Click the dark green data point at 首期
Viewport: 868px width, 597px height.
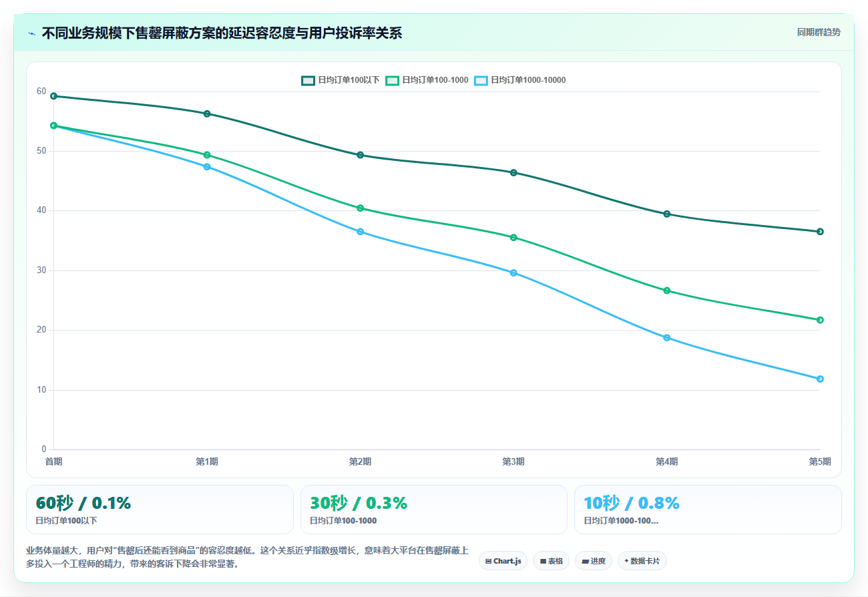pyautogui.click(x=53, y=96)
